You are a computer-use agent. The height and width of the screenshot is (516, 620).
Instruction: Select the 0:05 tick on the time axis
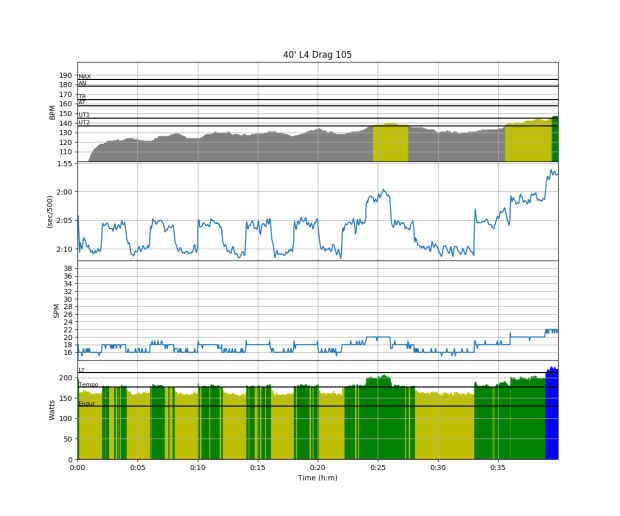coord(137,467)
